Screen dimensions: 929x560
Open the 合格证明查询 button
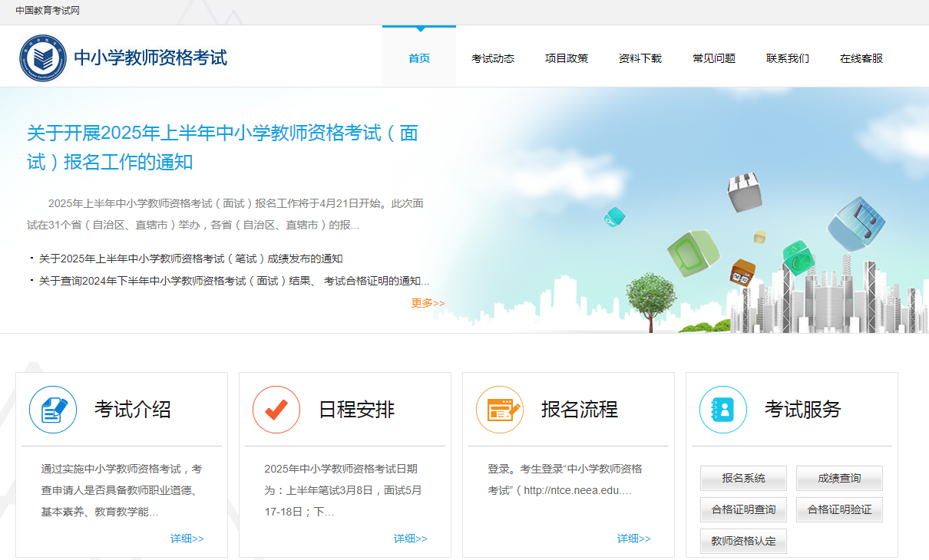743,509
